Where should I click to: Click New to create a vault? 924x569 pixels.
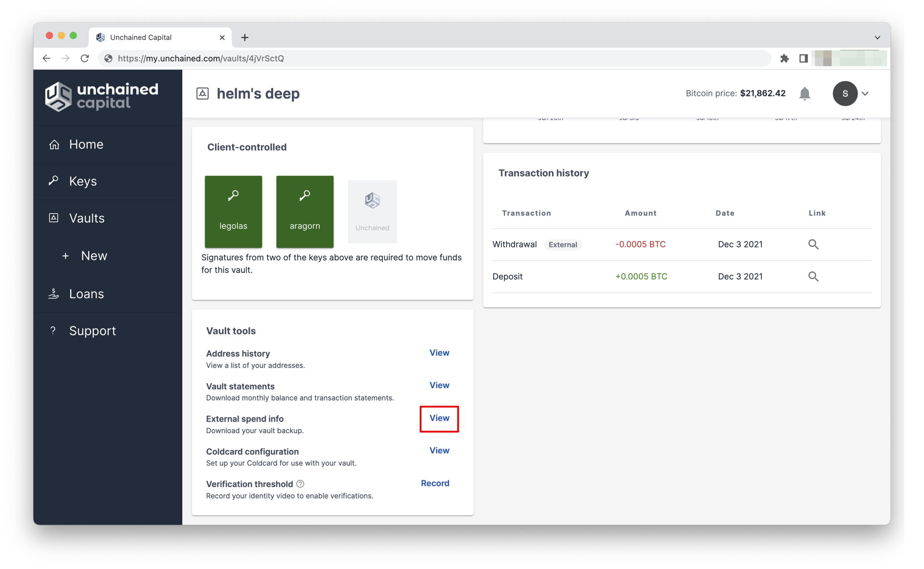coord(94,255)
